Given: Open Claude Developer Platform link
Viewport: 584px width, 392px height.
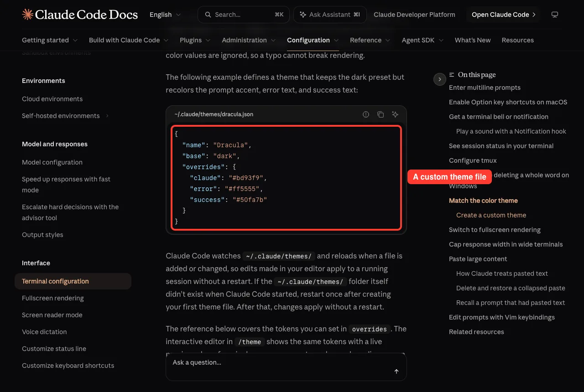Looking at the screenshot, I should [x=414, y=15].
